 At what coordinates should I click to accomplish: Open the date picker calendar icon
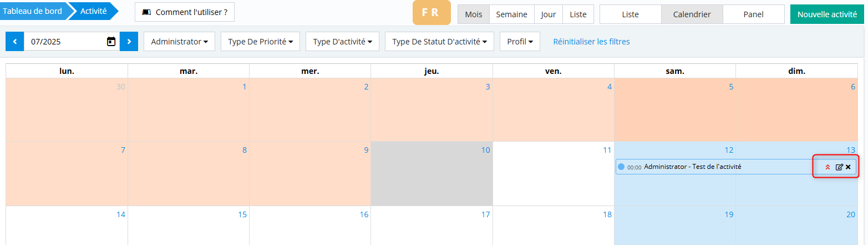(111, 42)
